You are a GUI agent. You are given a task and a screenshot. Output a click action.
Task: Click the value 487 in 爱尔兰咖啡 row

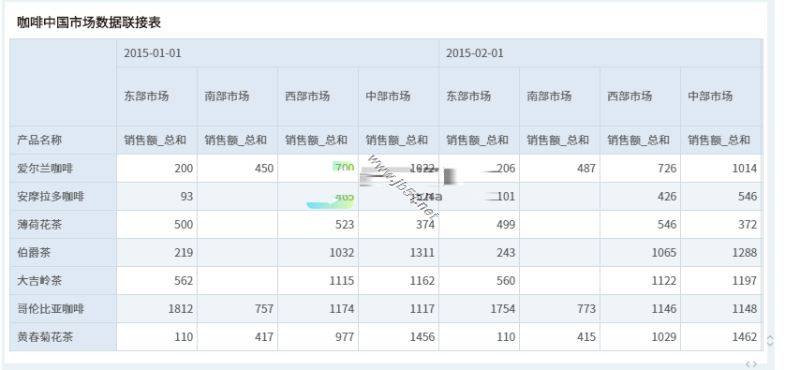pyautogui.click(x=587, y=168)
